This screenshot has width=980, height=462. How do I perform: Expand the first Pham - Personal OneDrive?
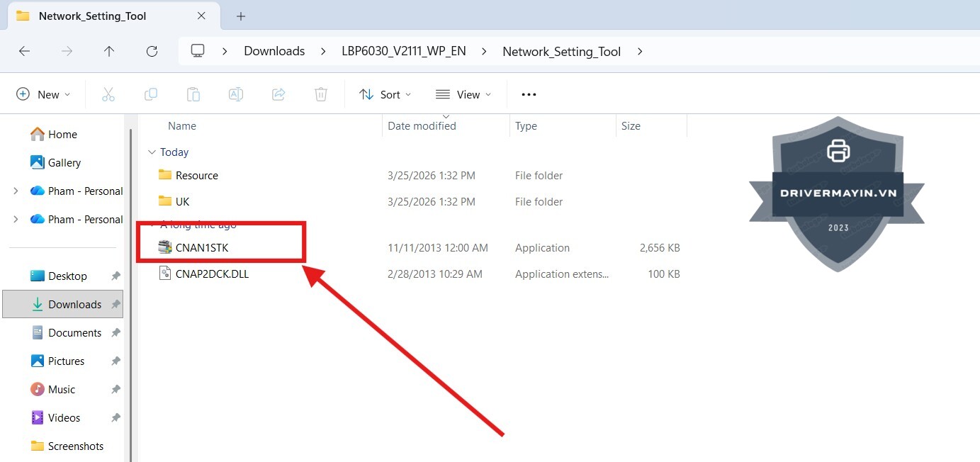pyautogui.click(x=16, y=191)
